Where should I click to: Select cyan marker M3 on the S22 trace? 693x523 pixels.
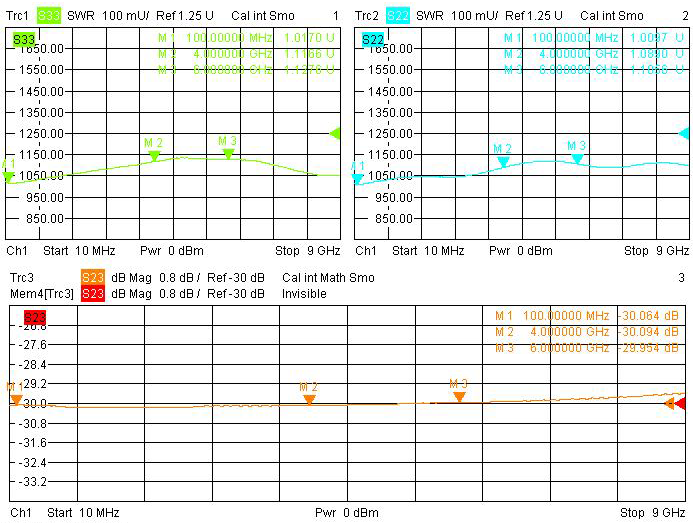tap(577, 158)
